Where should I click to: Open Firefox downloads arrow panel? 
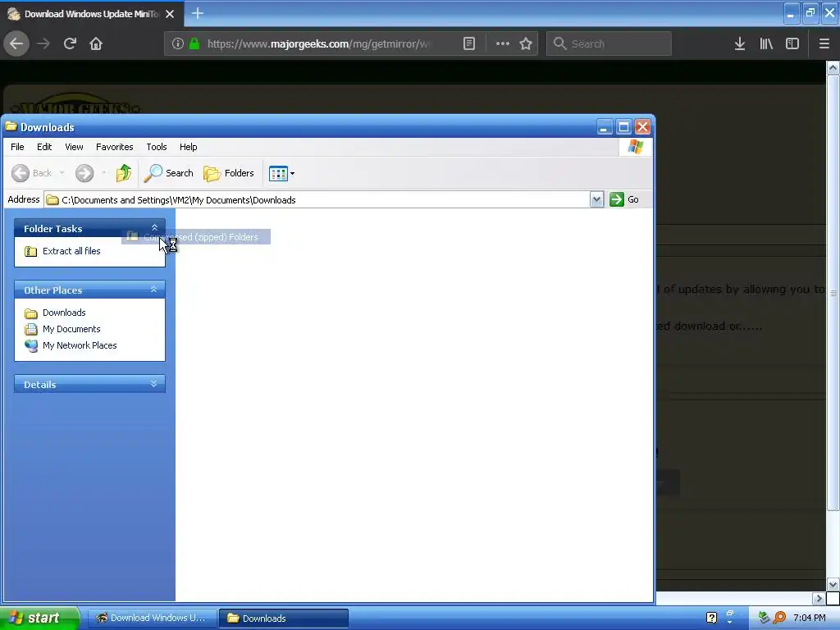pos(740,43)
